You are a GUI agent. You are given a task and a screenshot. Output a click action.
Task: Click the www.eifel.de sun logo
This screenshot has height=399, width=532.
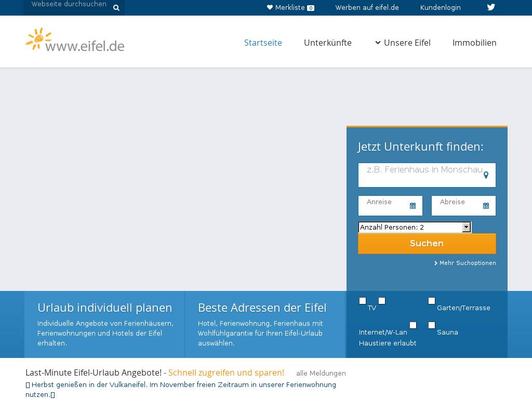click(75, 41)
